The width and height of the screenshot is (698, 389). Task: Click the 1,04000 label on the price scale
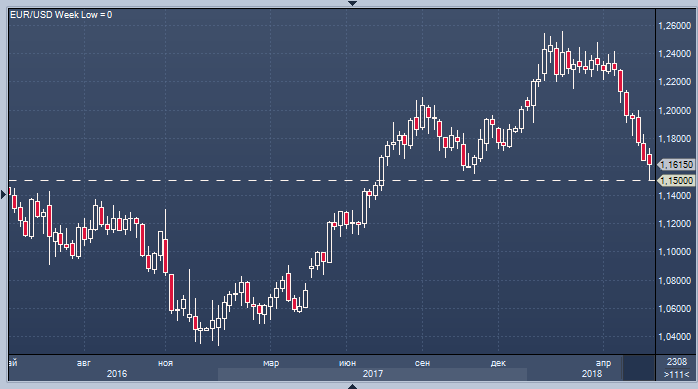[x=674, y=337]
